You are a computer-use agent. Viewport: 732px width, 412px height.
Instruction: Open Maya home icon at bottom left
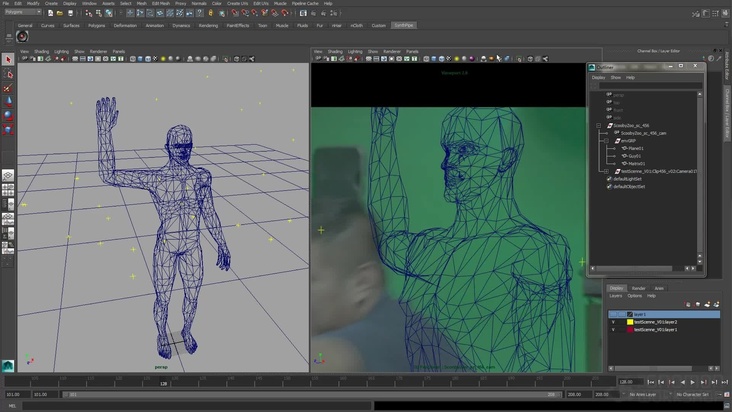(x=8, y=366)
